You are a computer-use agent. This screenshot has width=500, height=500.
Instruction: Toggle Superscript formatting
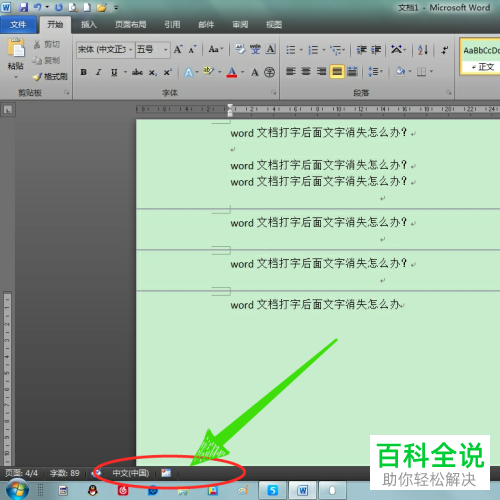pos(167,72)
